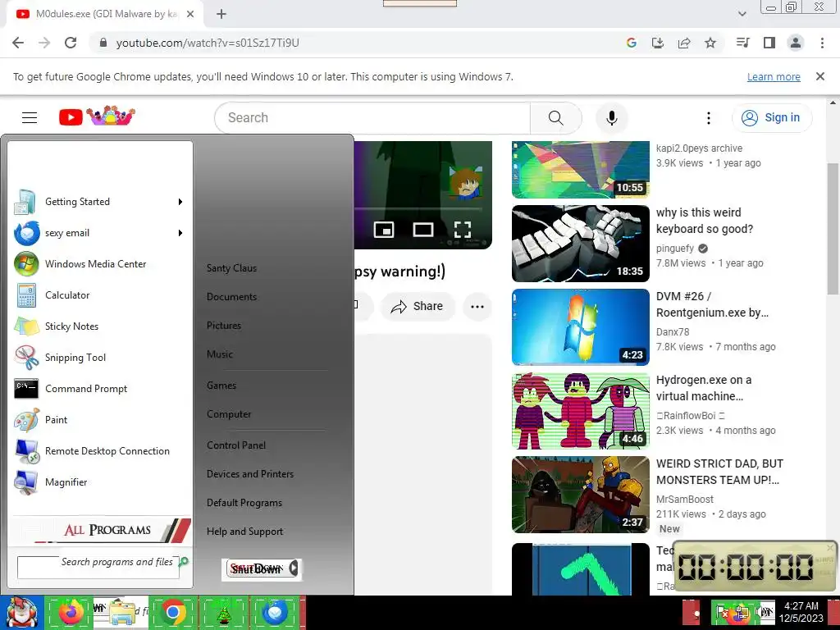840x630 pixels.
Task: Click the Google G icon in address bar
Action: (632, 43)
